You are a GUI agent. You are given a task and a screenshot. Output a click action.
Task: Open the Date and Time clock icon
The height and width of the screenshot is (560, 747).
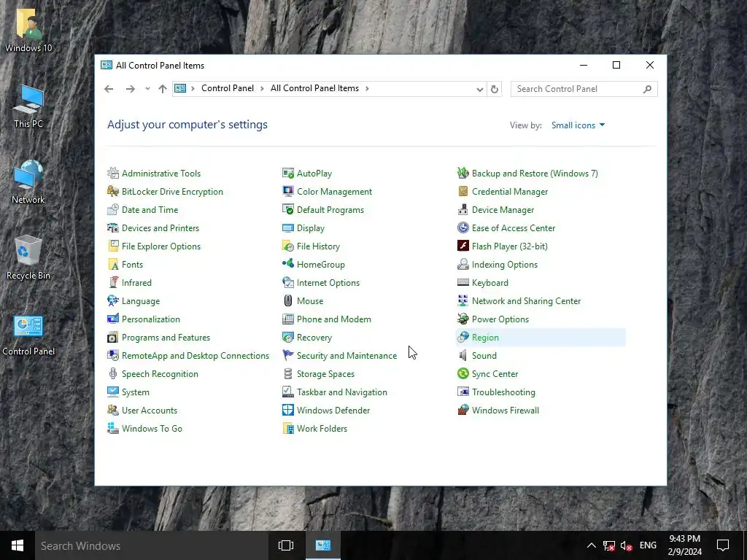[113, 209]
